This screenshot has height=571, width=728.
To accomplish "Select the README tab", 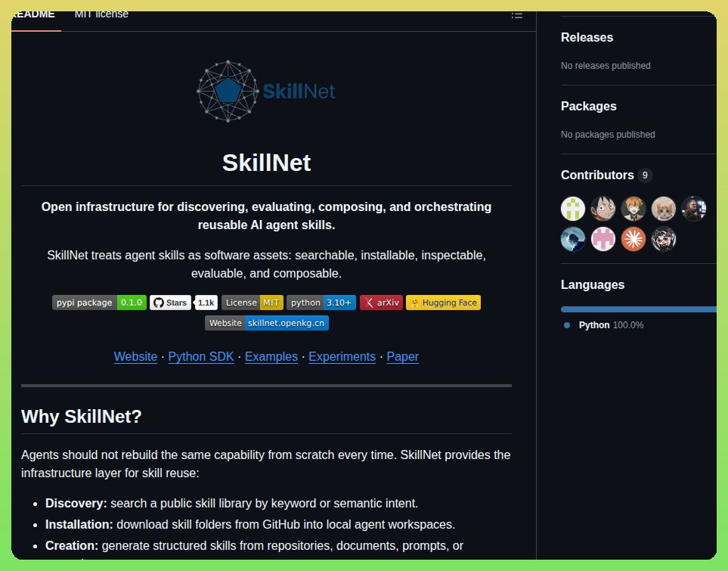I will tap(34, 14).
